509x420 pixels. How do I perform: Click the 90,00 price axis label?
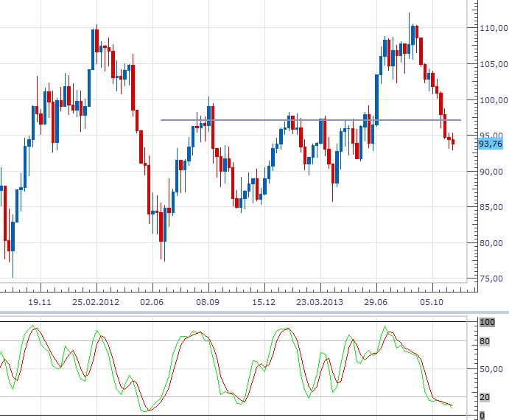tap(491, 172)
